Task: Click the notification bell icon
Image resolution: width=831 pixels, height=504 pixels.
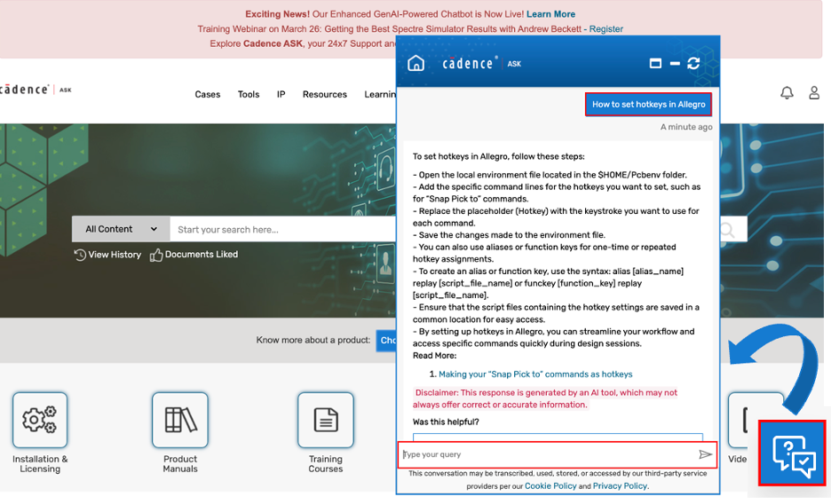Action: coord(787,93)
